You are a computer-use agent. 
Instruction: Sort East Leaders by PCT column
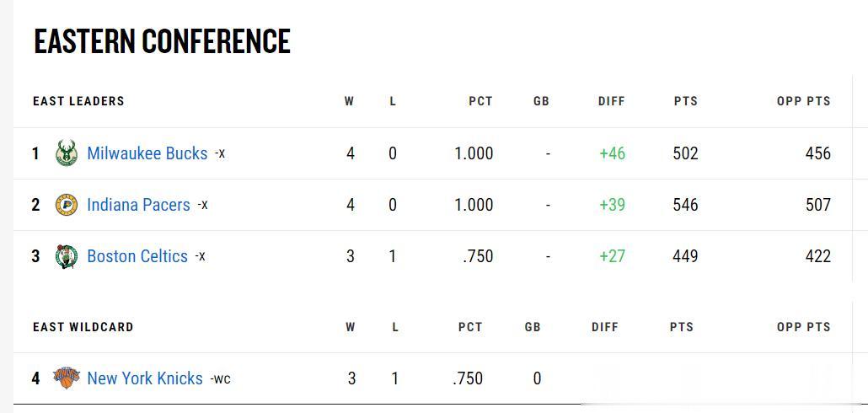[480, 101]
